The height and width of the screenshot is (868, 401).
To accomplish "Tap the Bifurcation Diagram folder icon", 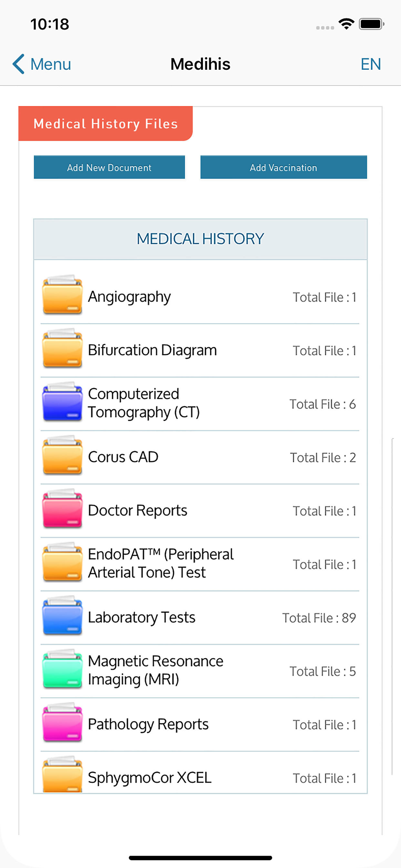I will [x=62, y=349].
